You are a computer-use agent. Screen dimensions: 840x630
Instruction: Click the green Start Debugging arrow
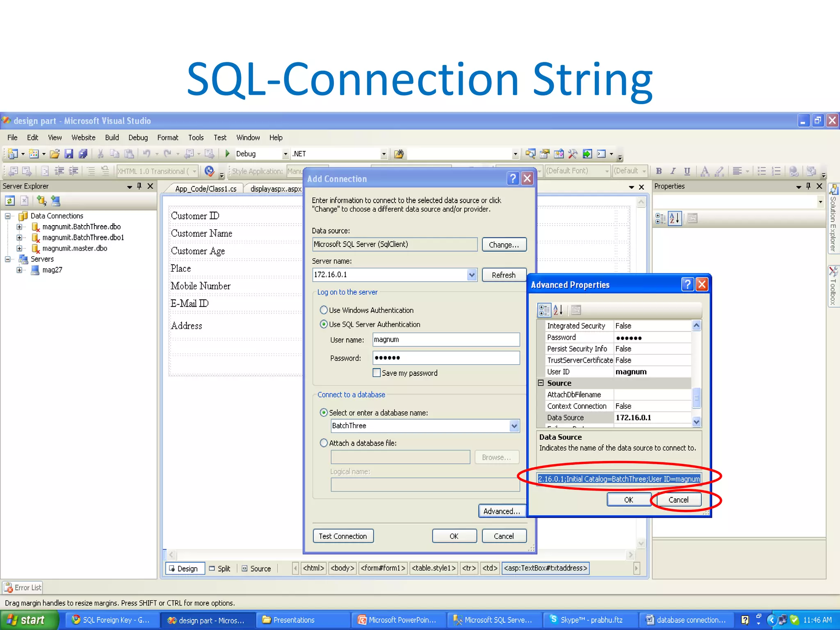point(227,154)
